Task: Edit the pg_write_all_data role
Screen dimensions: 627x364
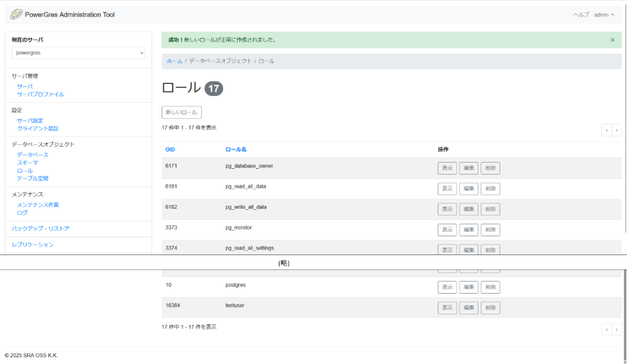Action: (468, 209)
